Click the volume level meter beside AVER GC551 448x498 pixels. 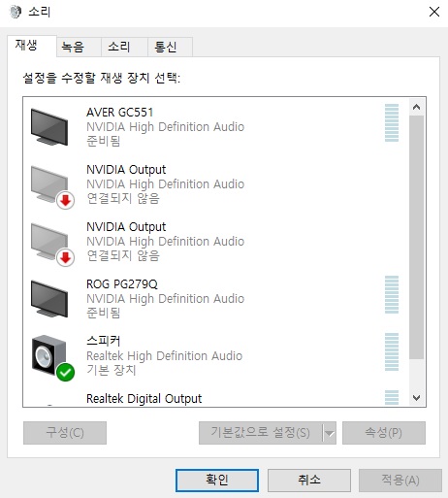[x=392, y=123]
